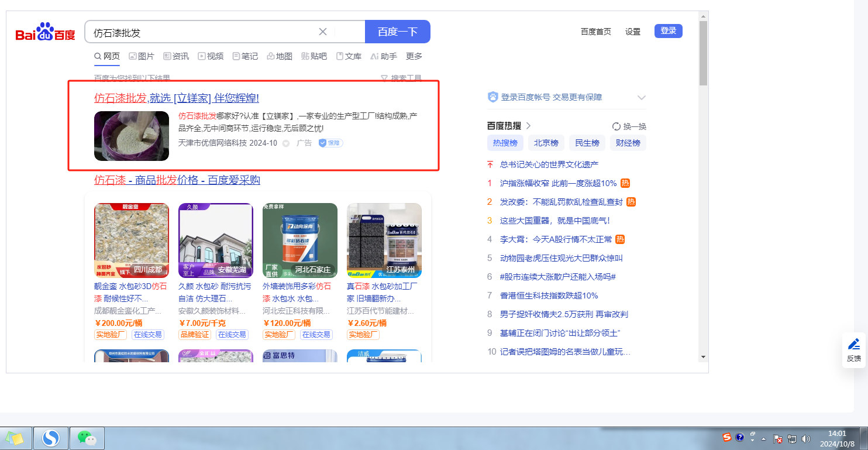Switch to the 笔记 tab
Viewport: 868px width, 450px height.
(x=245, y=56)
